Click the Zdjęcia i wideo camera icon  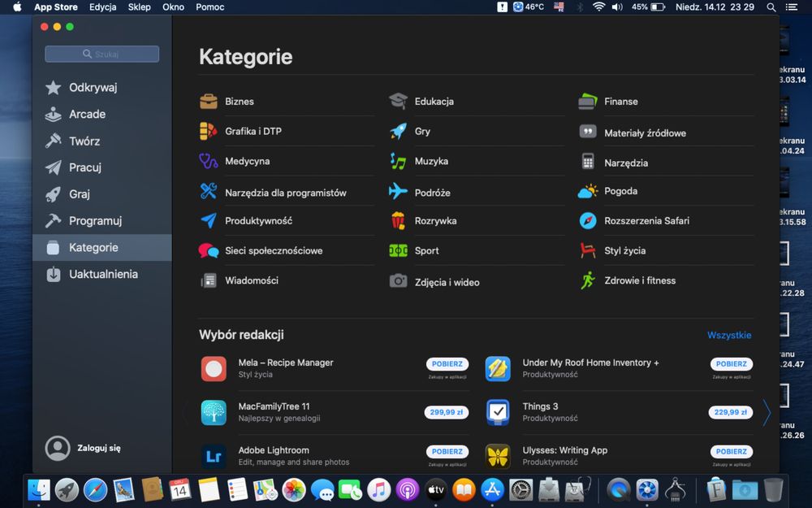point(398,281)
